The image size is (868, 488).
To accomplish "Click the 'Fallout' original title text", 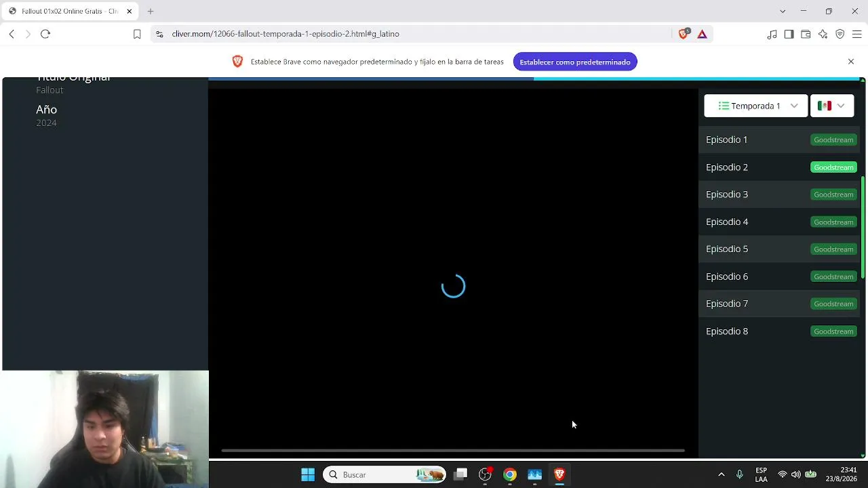I will coord(50,90).
